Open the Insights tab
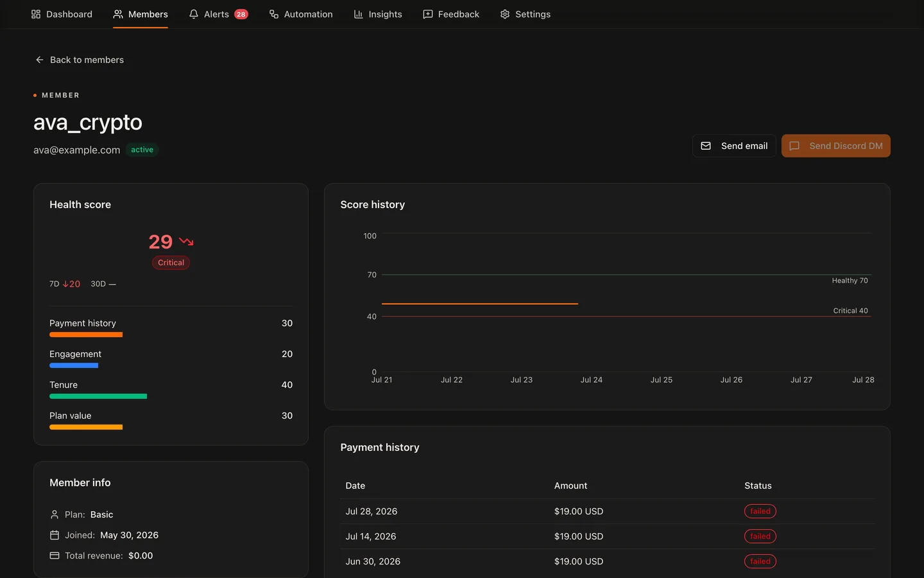Image resolution: width=924 pixels, height=578 pixels. tap(378, 14)
